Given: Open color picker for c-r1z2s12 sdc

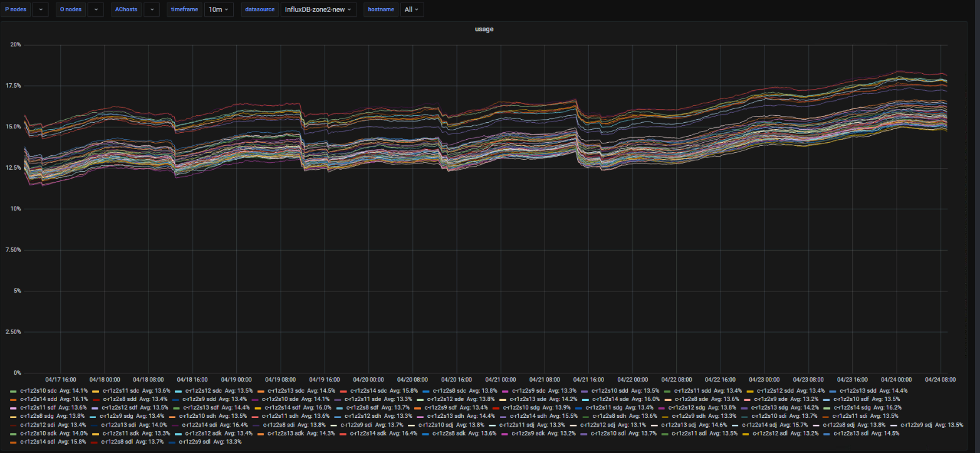Looking at the screenshot, I should [x=178, y=390].
